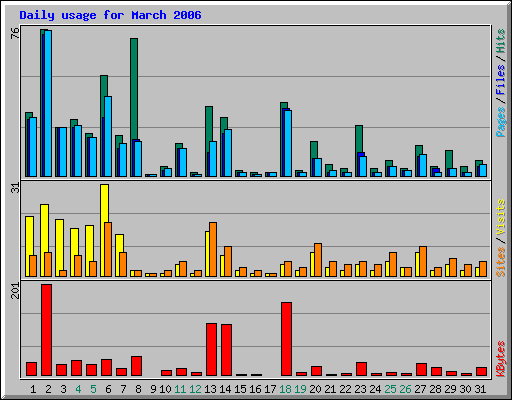Select the cyan Pages bar for day 18
The height and width of the screenshot is (400, 512).
288,144
